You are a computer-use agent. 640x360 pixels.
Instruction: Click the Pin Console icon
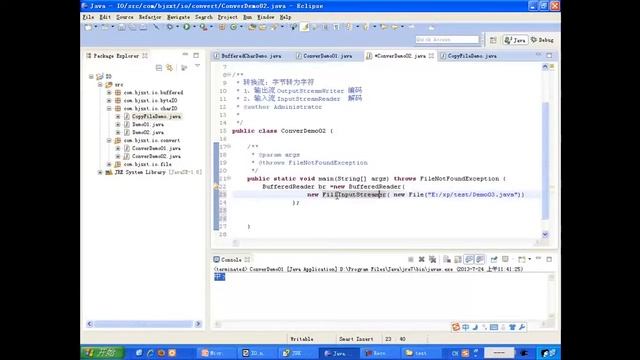pos(494,260)
